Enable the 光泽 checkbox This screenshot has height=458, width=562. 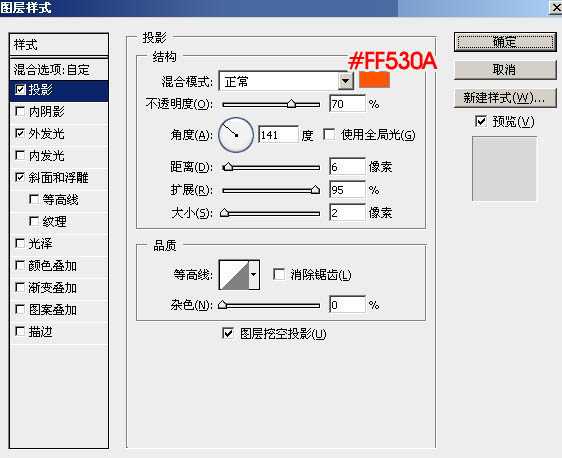pos(20,243)
